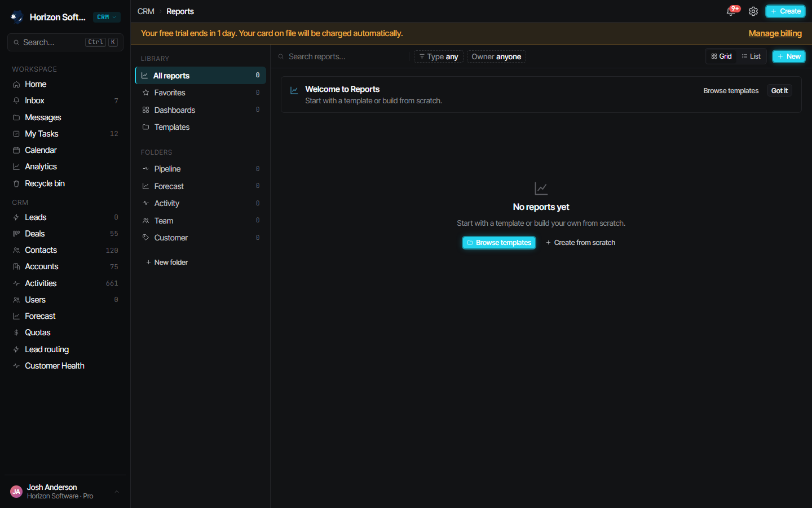
Task: Open the Forecast folder in Folders
Action: coord(200,186)
